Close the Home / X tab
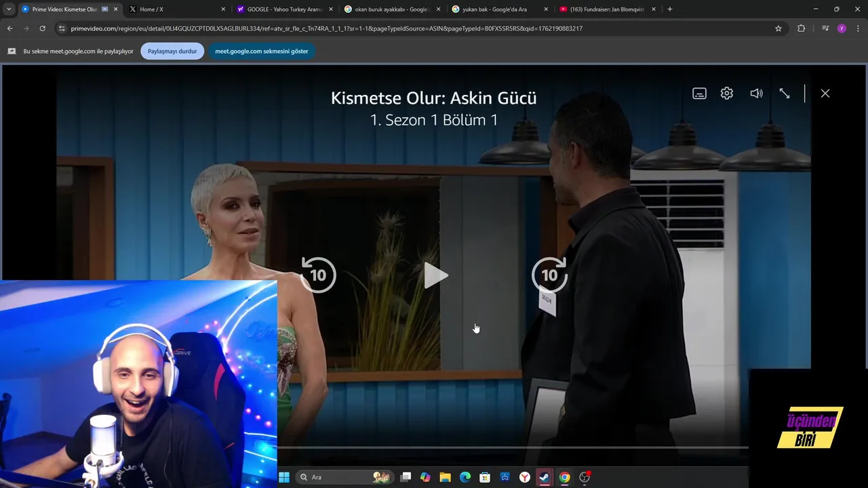 (223, 9)
